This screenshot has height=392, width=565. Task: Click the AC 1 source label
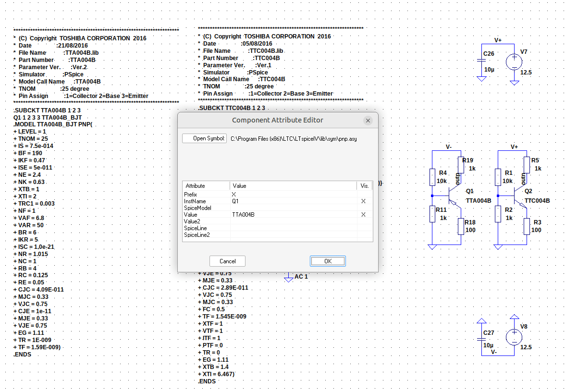tap(301, 277)
